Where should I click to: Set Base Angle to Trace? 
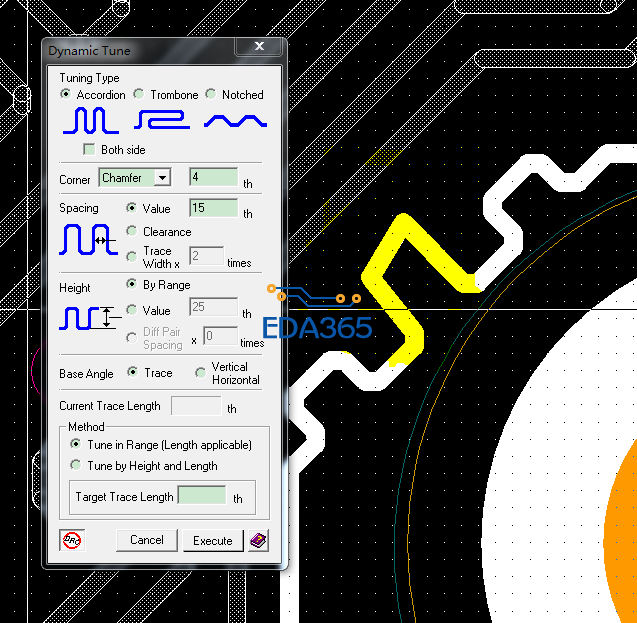tap(132, 372)
